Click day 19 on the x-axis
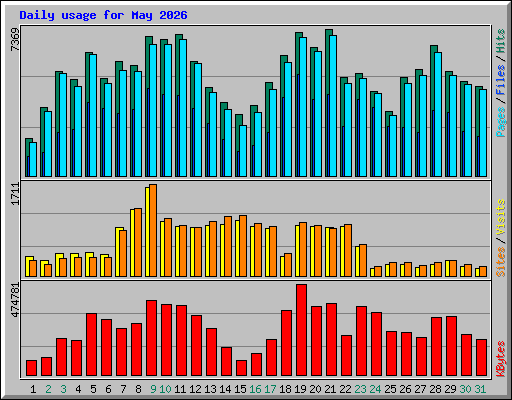Screen dimensions: 512x400 point(300,389)
